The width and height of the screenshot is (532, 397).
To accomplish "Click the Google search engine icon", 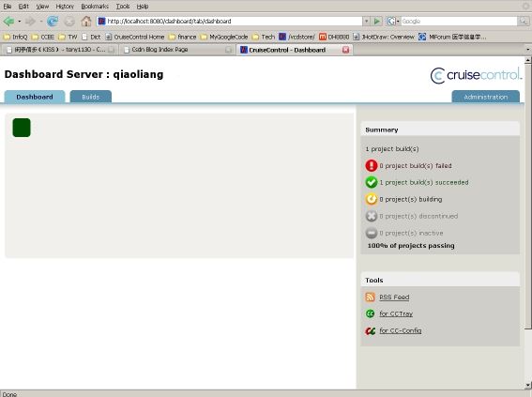I will click(391, 21).
